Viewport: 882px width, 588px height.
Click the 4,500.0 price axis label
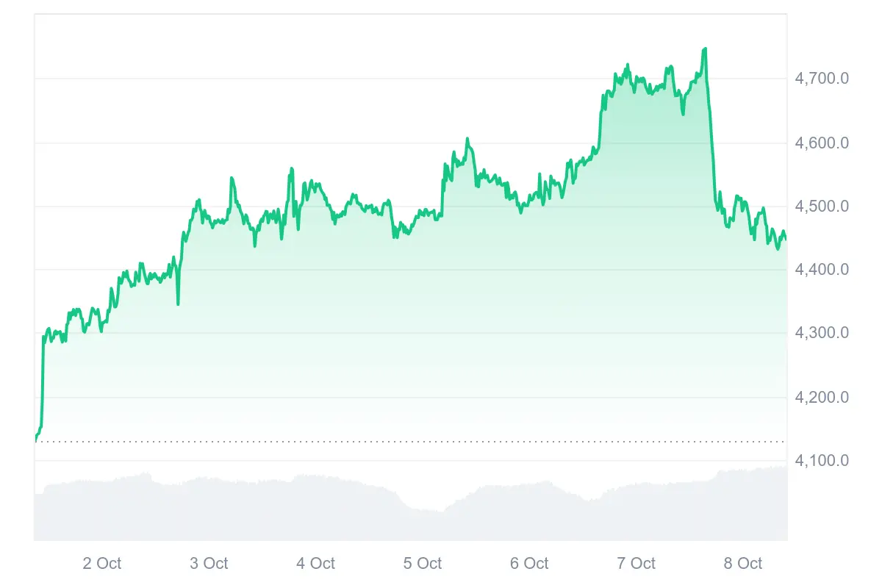[822, 207]
